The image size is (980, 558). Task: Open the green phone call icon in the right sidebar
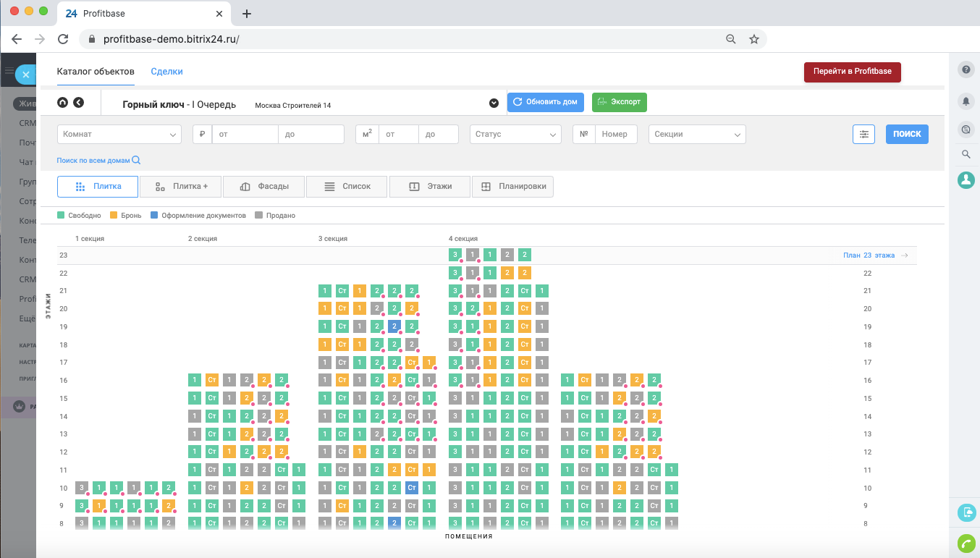coord(966,544)
